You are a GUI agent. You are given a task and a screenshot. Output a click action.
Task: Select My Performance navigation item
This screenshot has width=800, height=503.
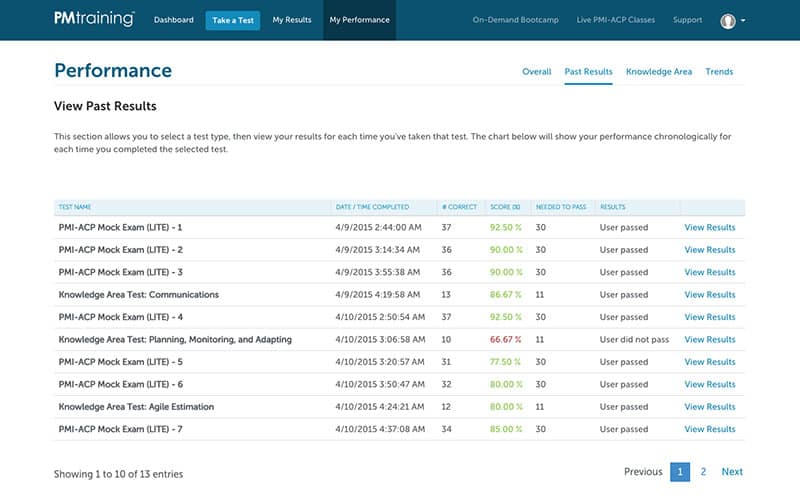[359, 20]
